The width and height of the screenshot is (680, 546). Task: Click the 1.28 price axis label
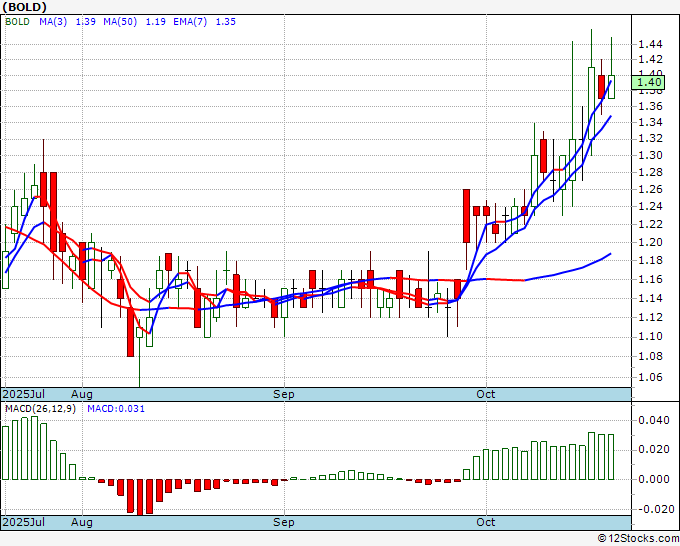(650, 172)
